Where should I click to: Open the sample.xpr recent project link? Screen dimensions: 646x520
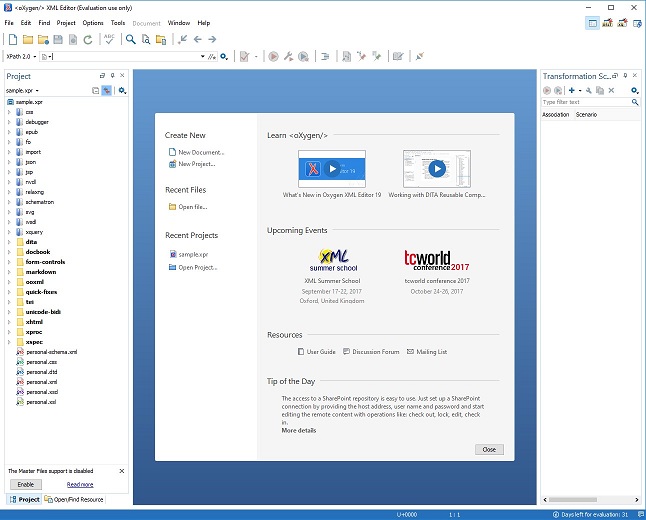pyautogui.click(x=189, y=255)
